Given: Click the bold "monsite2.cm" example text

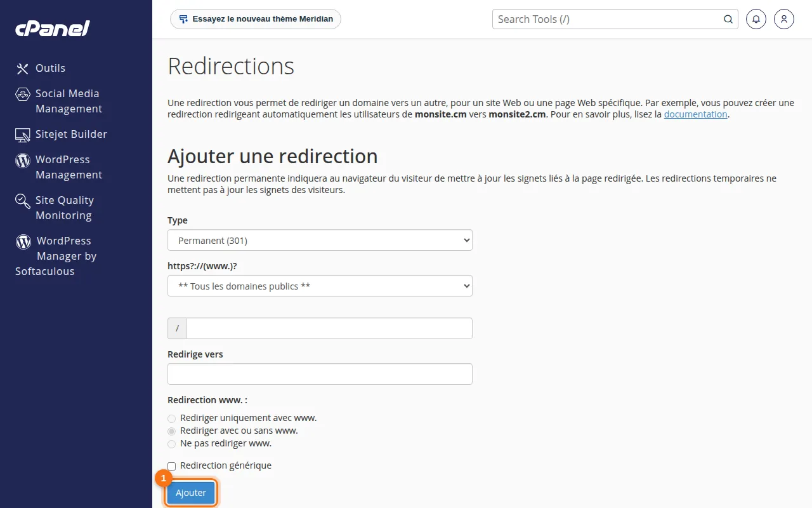Looking at the screenshot, I should (x=517, y=114).
